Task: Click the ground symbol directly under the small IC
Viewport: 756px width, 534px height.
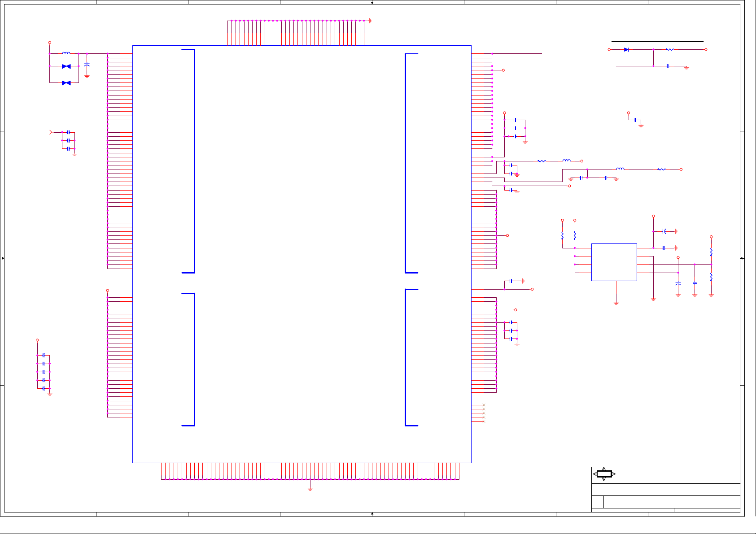Action: click(x=616, y=304)
